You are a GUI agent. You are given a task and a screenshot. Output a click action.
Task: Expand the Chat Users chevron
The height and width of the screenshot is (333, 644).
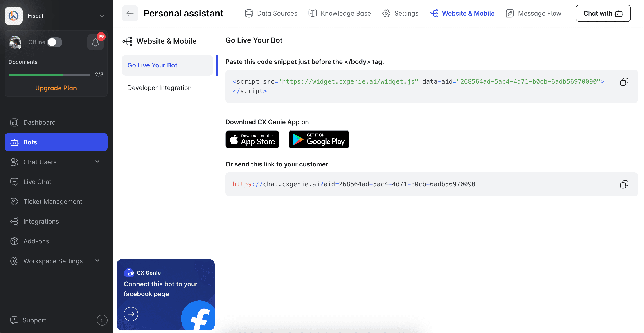[97, 162]
